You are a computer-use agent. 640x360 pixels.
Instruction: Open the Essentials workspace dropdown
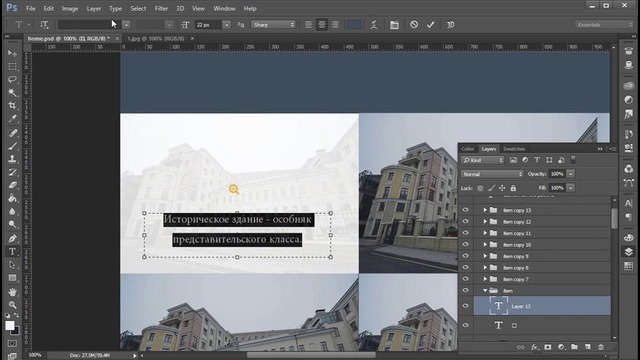tap(603, 25)
